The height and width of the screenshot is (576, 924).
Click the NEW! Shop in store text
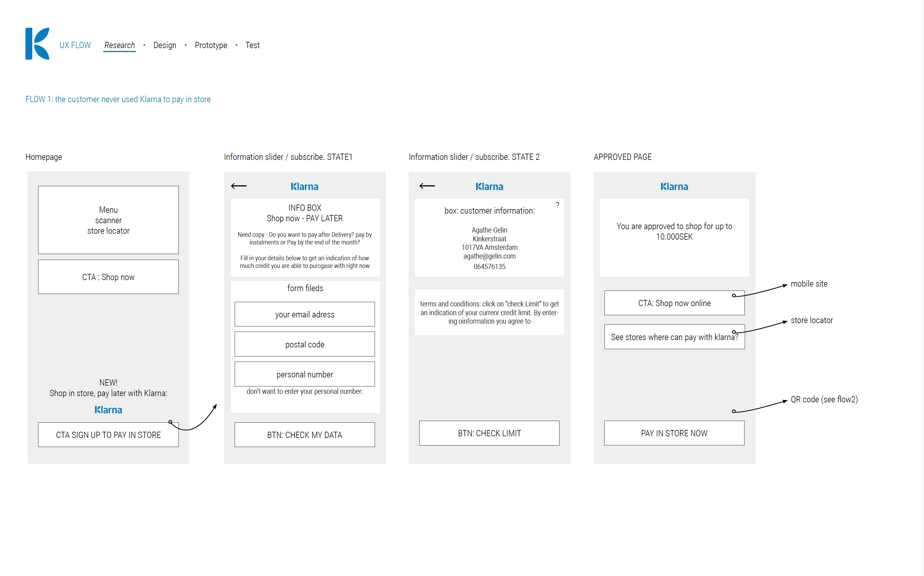(108, 388)
